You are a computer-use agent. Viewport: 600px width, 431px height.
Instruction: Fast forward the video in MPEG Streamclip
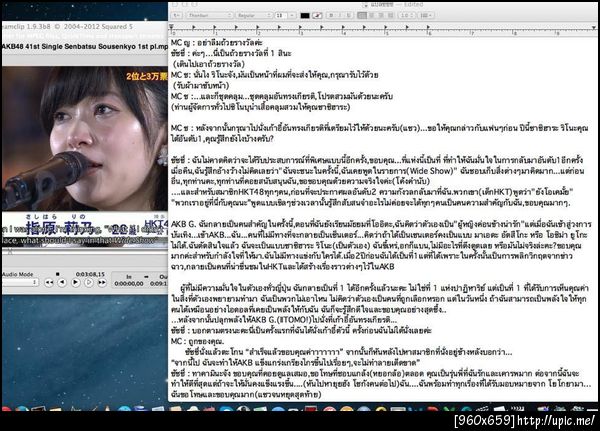[102, 282]
